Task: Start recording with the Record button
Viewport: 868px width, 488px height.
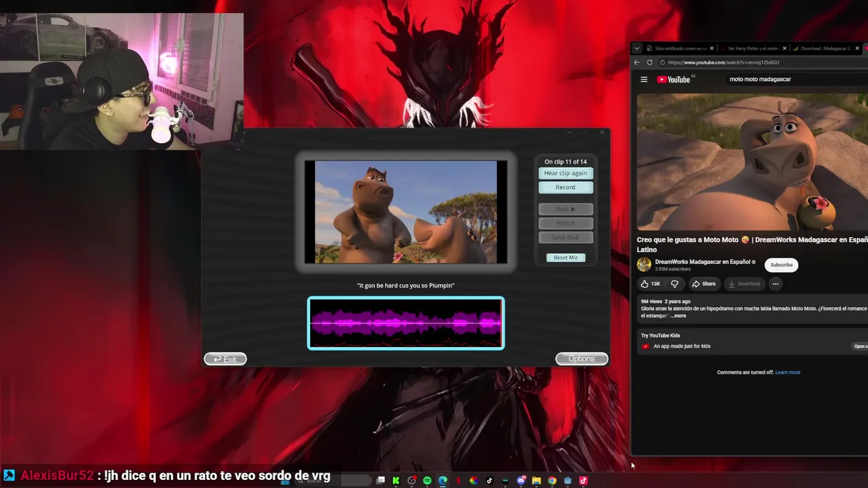Action: [x=566, y=187]
